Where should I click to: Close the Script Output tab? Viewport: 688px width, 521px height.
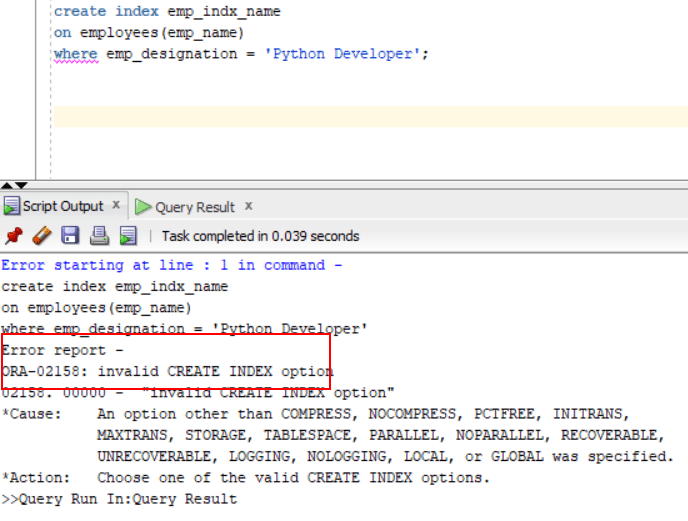tap(116, 205)
